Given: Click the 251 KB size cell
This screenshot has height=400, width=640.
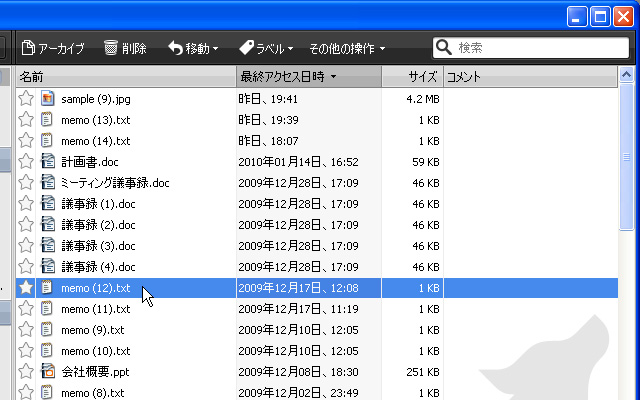Looking at the screenshot, I should [x=423, y=372].
